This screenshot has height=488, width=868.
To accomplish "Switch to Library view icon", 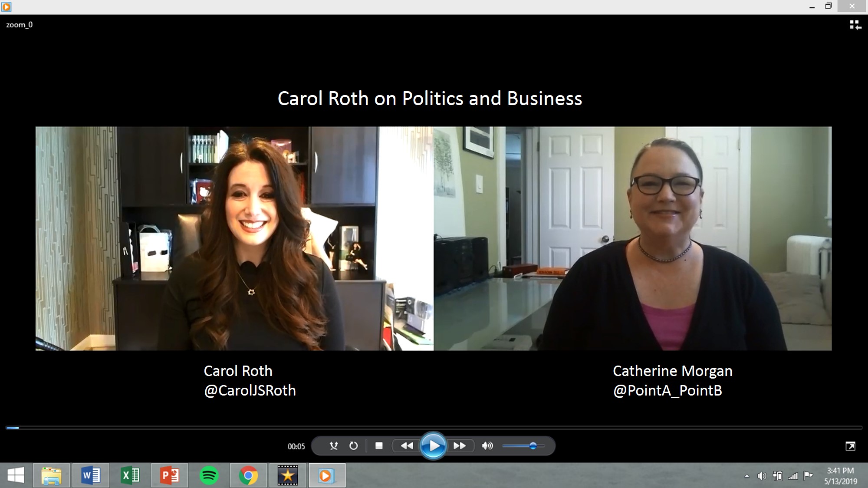I will pos(855,25).
